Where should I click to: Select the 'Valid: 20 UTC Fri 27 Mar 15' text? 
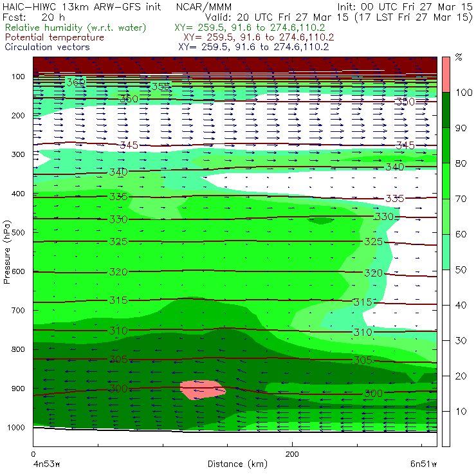pyautogui.click(x=277, y=17)
